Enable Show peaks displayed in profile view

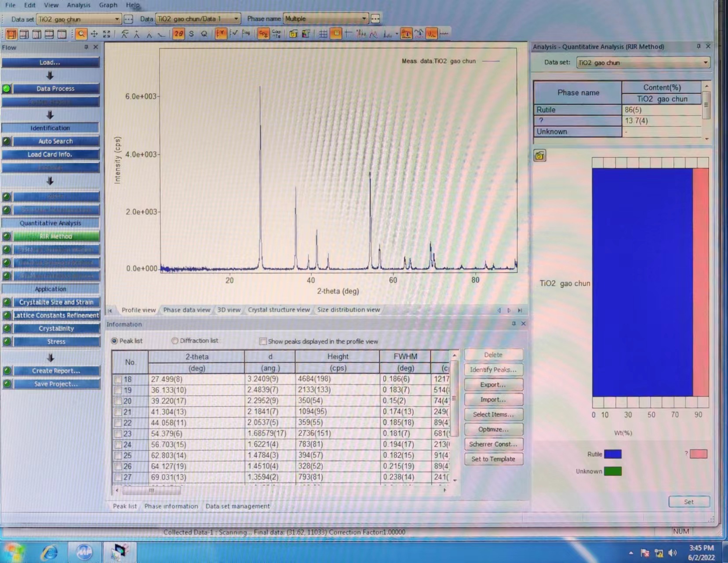[263, 341]
